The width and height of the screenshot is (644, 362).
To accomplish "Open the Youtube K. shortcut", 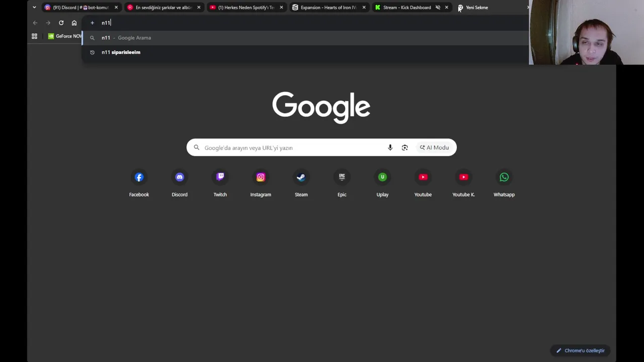I will pos(463,184).
